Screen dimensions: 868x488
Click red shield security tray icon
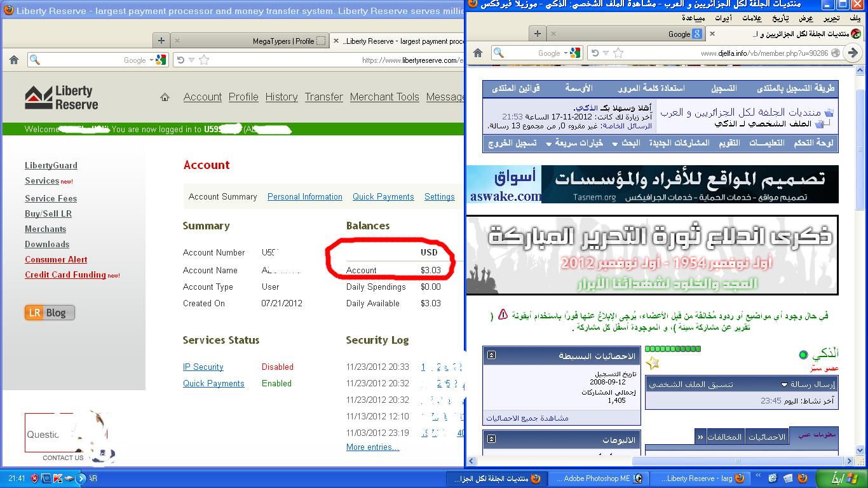[34, 478]
